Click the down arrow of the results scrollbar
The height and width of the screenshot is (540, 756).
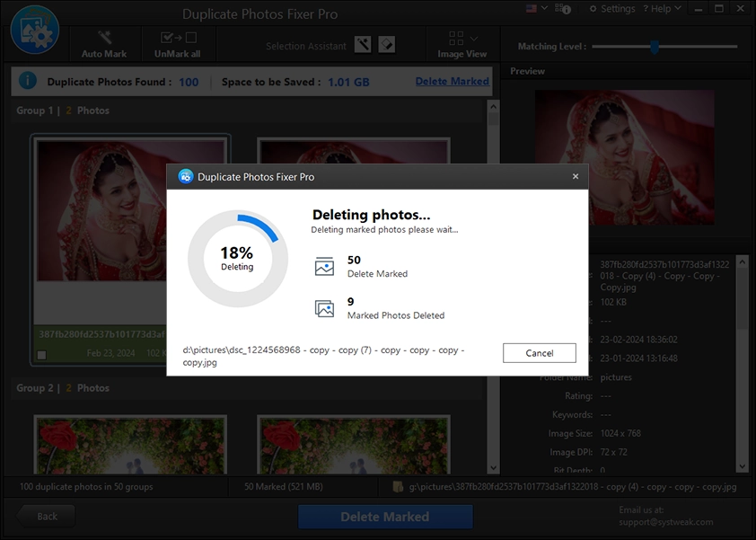[x=493, y=467]
